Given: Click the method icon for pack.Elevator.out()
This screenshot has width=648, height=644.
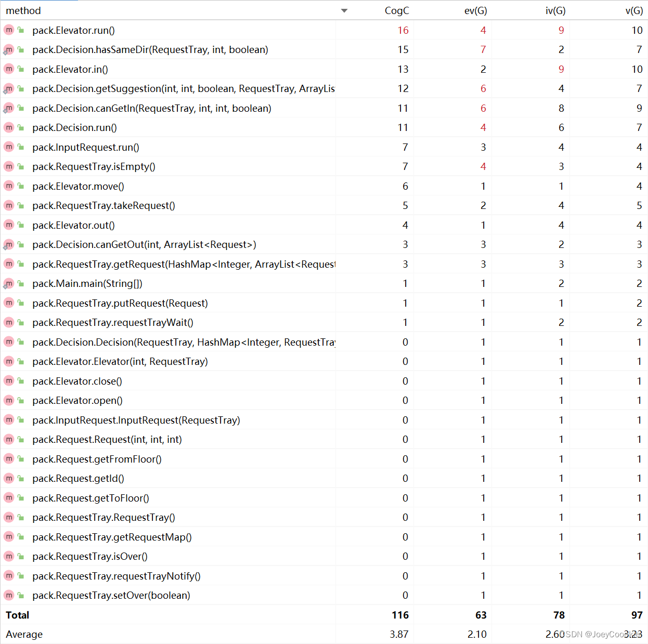Looking at the screenshot, I should (9, 225).
